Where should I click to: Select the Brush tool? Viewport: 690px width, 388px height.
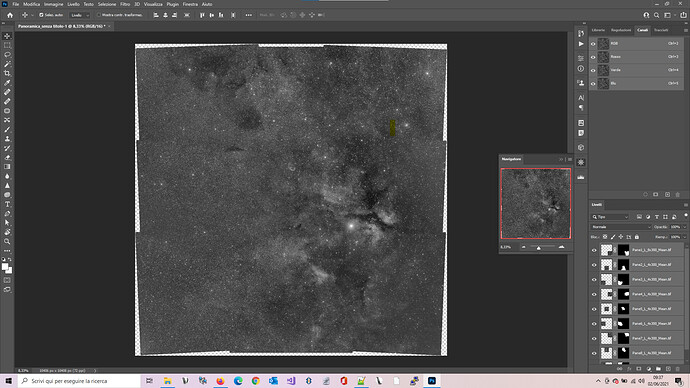pos(7,130)
